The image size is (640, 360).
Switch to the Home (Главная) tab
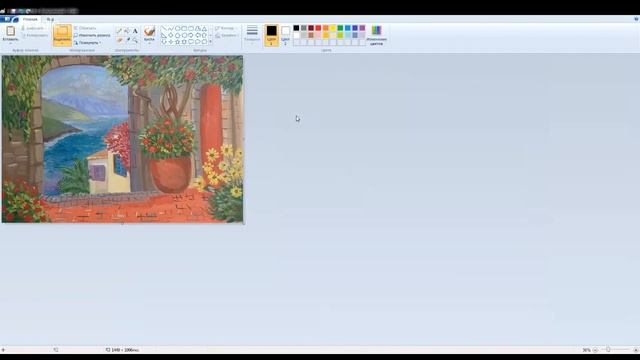(x=30, y=19)
